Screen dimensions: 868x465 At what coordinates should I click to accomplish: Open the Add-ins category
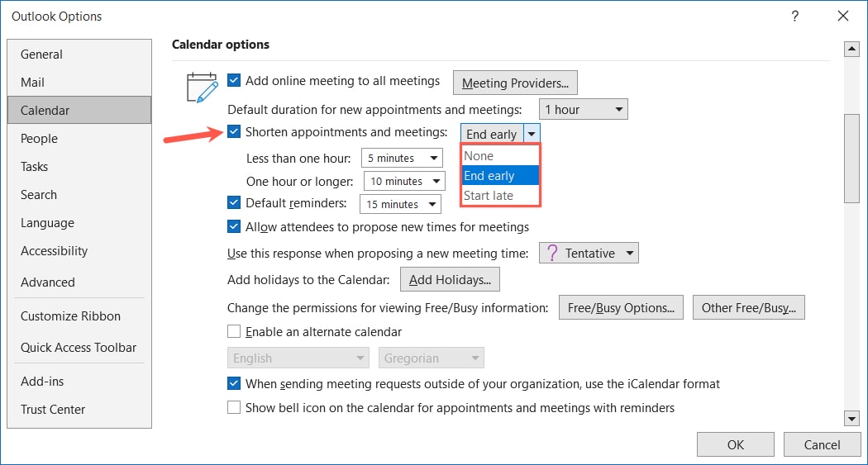[x=79, y=381]
